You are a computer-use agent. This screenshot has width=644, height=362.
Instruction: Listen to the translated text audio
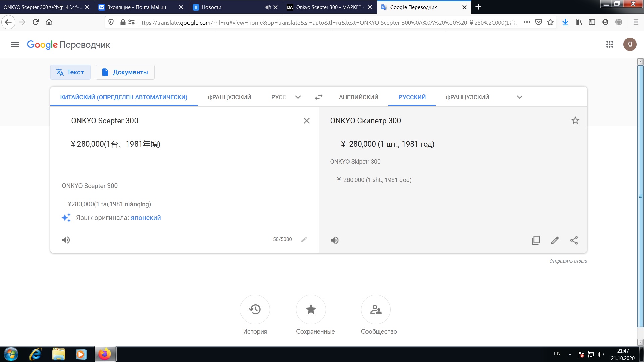[x=334, y=240]
